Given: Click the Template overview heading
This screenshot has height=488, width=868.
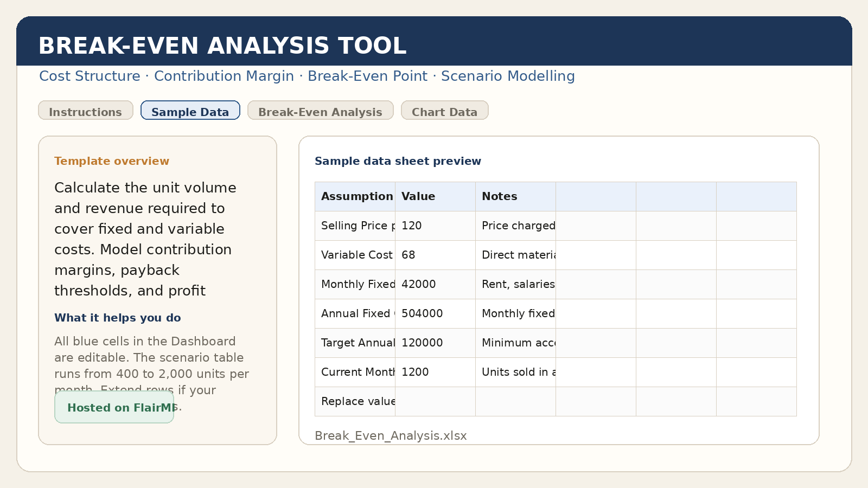Looking at the screenshot, I should [x=112, y=161].
